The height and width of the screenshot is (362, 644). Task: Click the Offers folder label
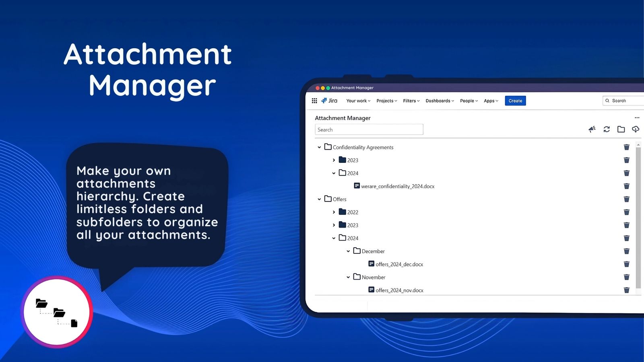click(339, 200)
